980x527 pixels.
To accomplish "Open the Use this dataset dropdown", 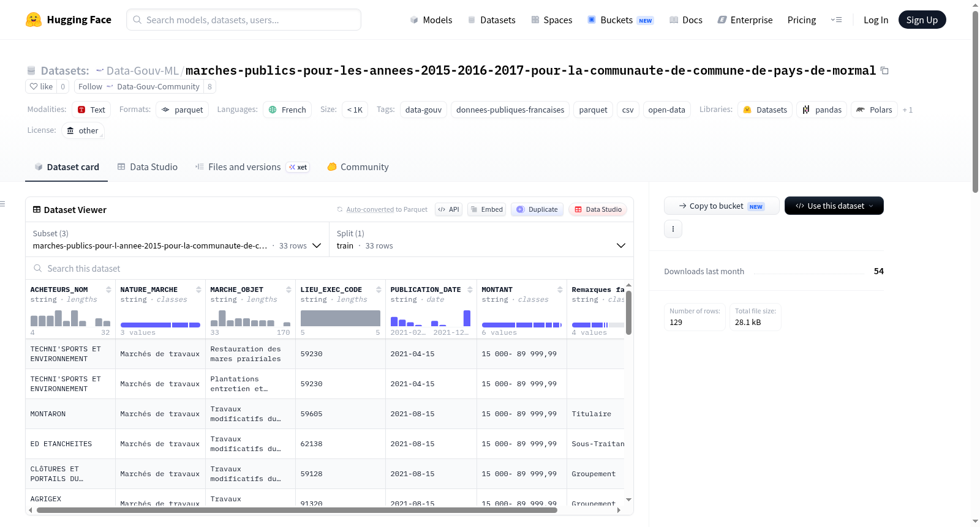I will pyautogui.click(x=834, y=206).
